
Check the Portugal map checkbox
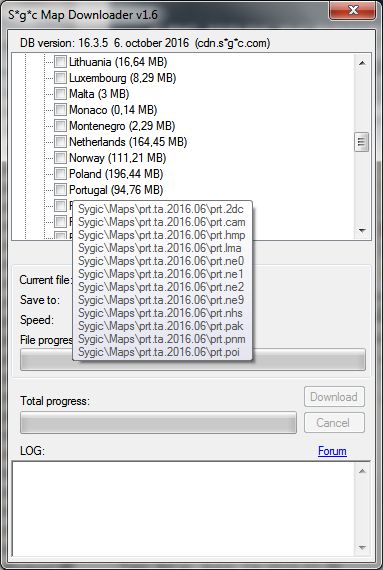[x=60, y=189]
